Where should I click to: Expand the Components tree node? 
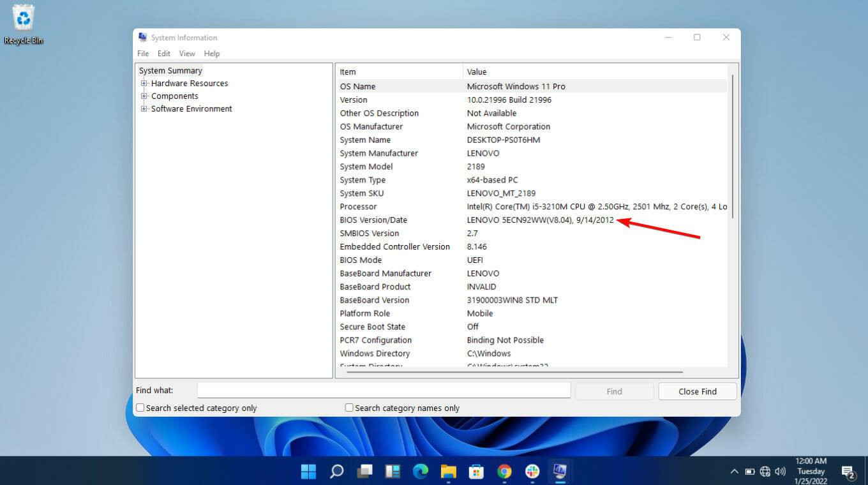144,96
